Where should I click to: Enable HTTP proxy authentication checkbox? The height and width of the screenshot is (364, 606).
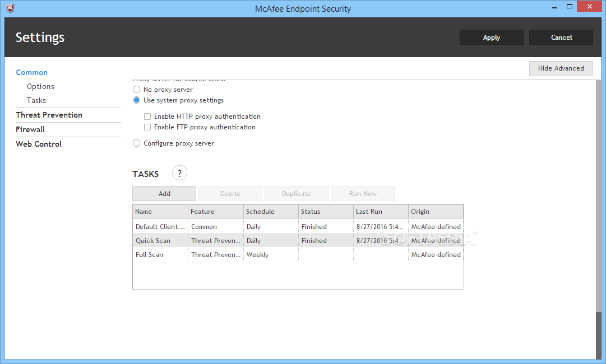[x=147, y=116]
